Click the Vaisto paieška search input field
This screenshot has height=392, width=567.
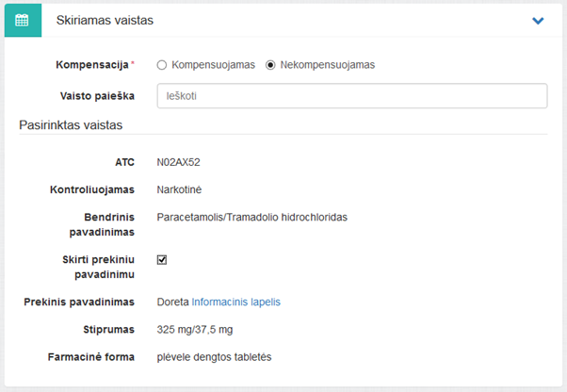pos(351,96)
